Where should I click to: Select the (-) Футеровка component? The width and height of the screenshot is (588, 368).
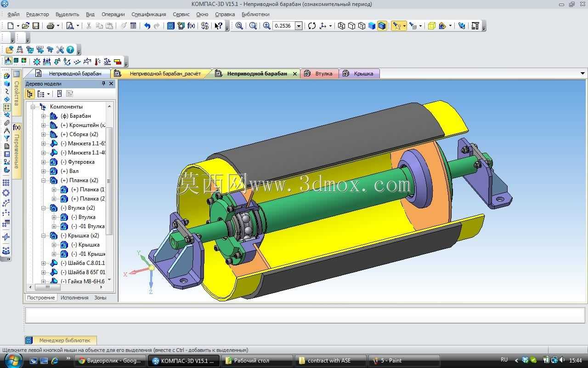[x=78, y=162]
